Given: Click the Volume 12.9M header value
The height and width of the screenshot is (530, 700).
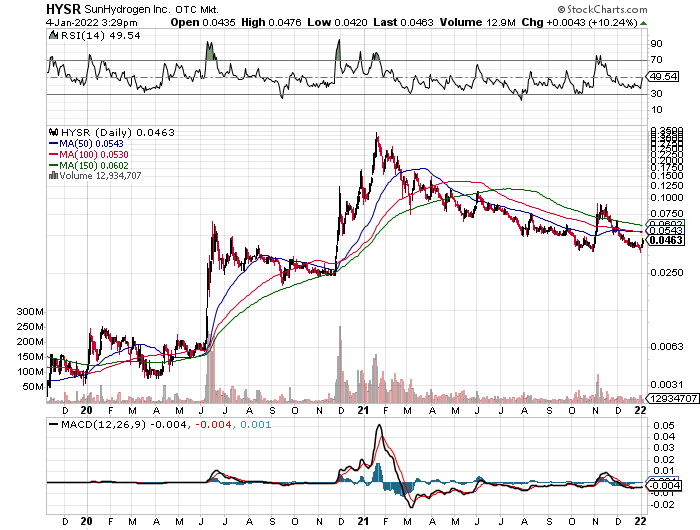Looking at the screenshot, I should (478, 22).
